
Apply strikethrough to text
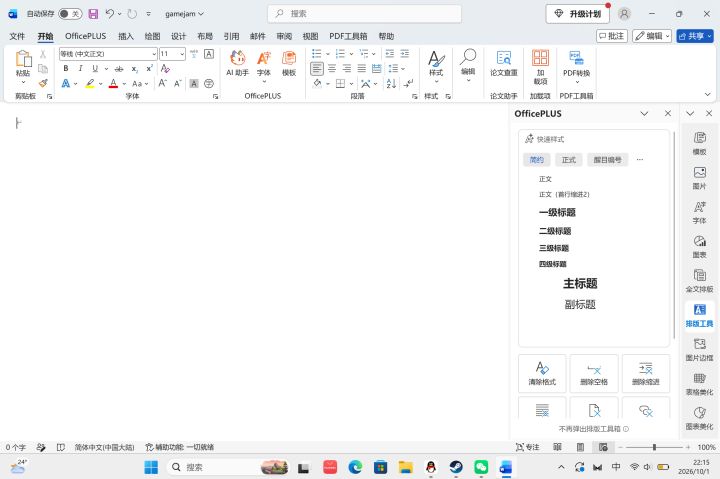coord(119,69)
